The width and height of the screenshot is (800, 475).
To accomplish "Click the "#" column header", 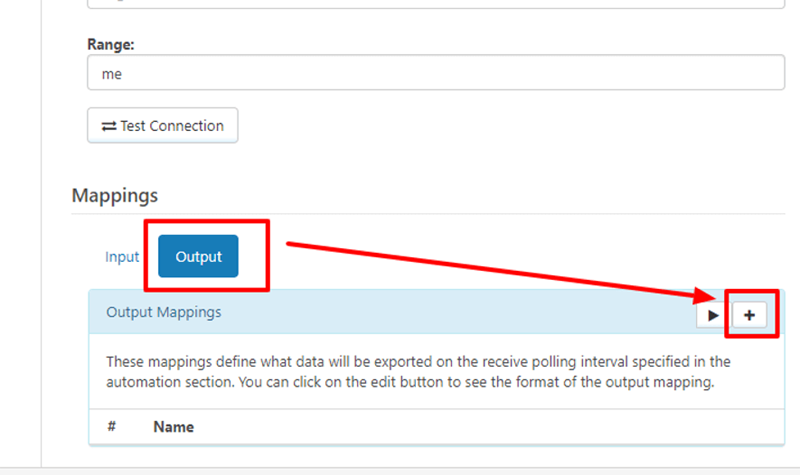I will [x=112, y=426].
